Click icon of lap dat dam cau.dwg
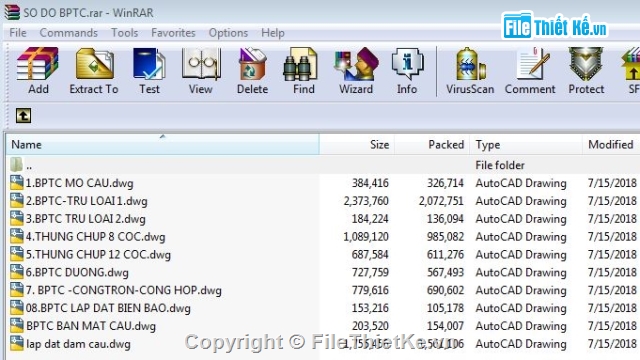Viewport: 640px width, 360px height. (x=17, y=344)
